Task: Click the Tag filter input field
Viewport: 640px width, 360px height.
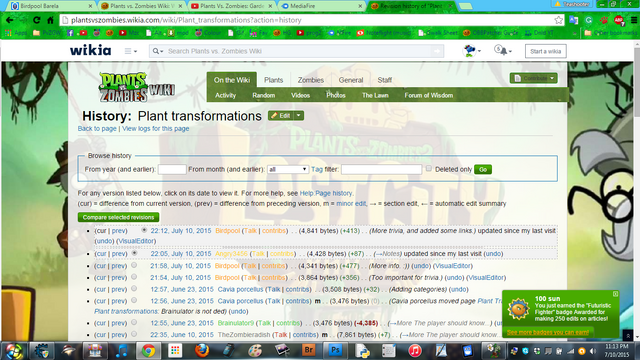Action: pyautogui.click(x=382, y=169)
